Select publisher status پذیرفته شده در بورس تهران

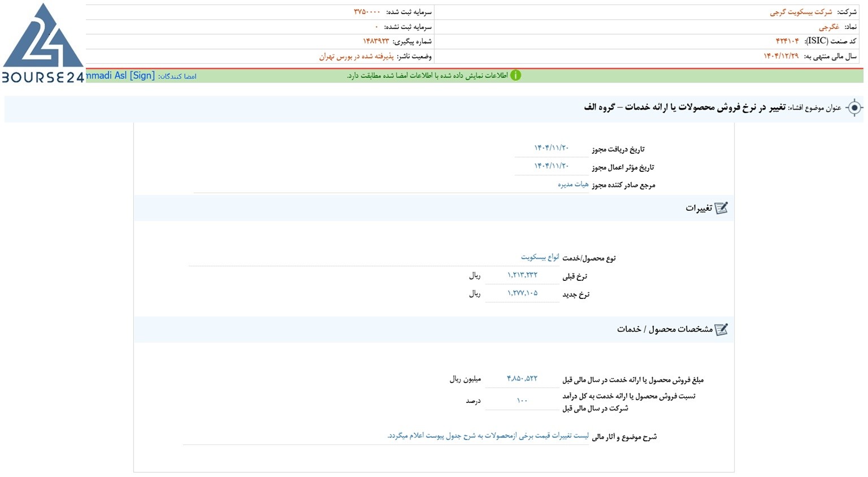[x=357, y=56]
